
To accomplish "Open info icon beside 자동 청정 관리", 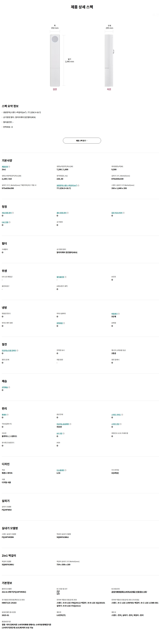I will point(13,213).
